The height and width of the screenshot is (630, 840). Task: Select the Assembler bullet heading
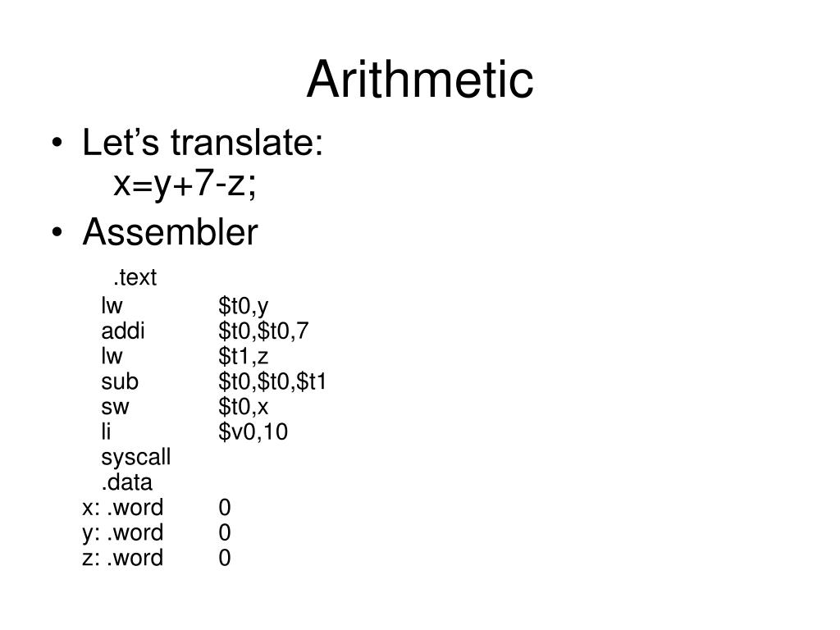click(x=170, y=232)
